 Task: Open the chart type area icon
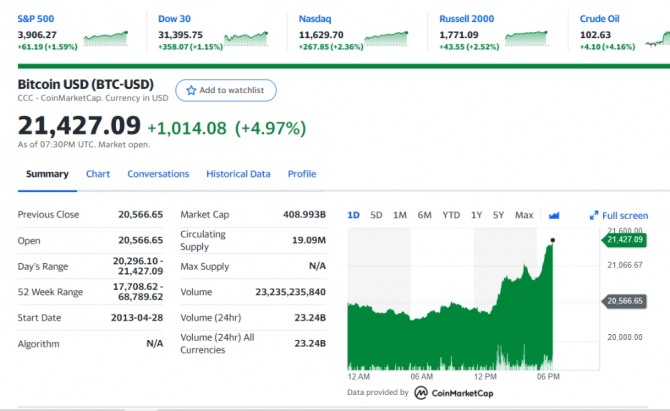(x=554, y=215)
